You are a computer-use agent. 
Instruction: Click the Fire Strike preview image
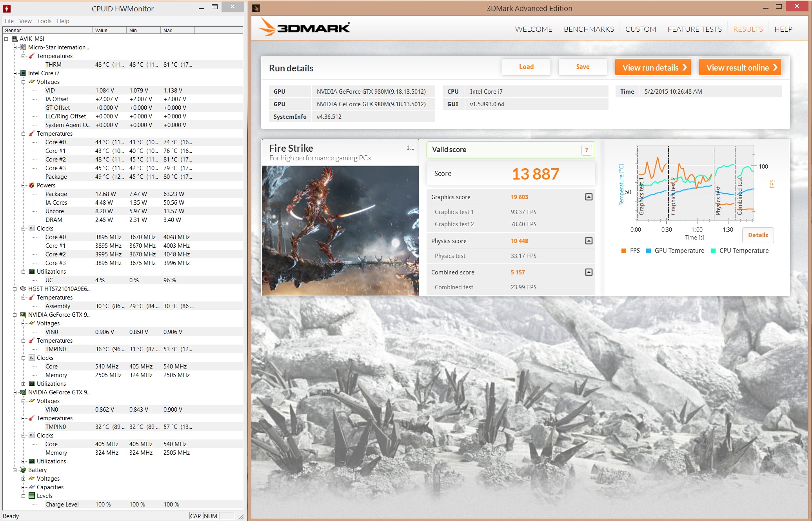point(340,231)
